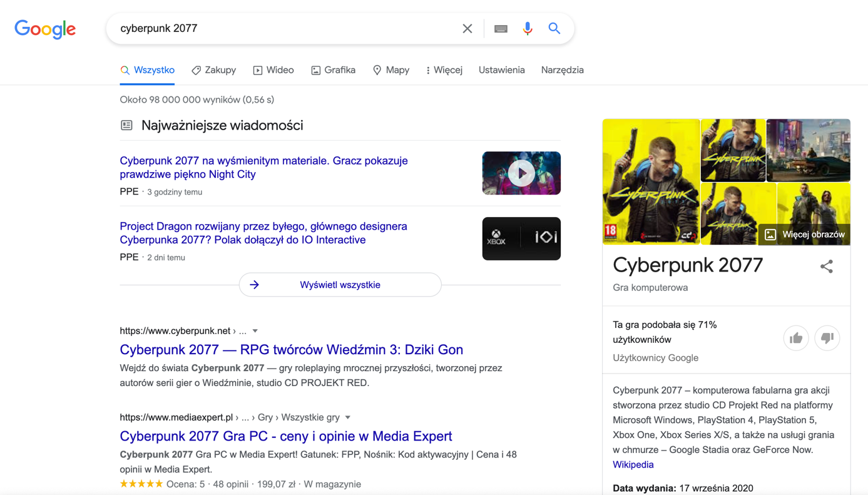This screenshot has width=868, height=495.
Task: Click the large Cyberpunk cover image
Action: click(x=651, y=181)
